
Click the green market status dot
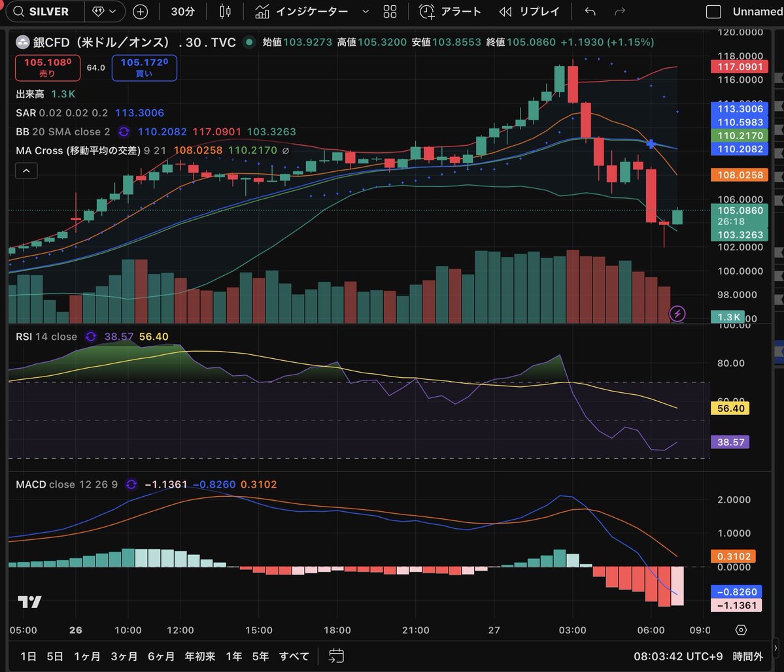pos(249,42)
